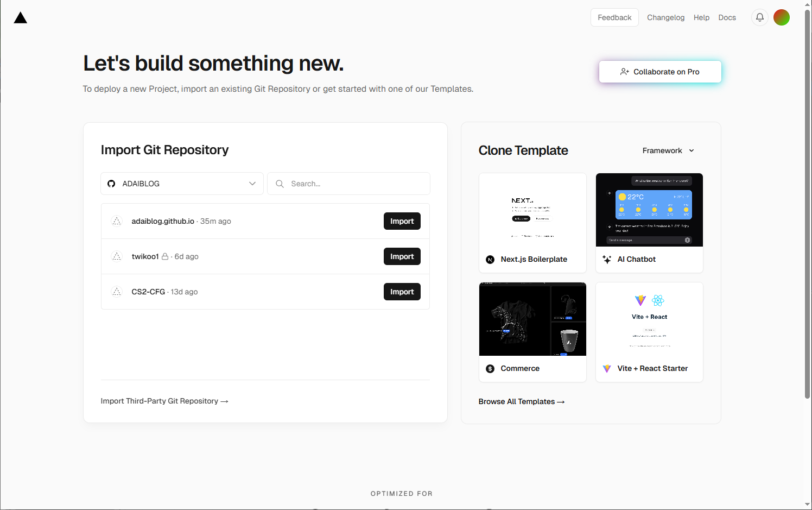Import the adaiblog.github.io repository
The width and height of the screenshot is (812, 510).
point(402,221)
